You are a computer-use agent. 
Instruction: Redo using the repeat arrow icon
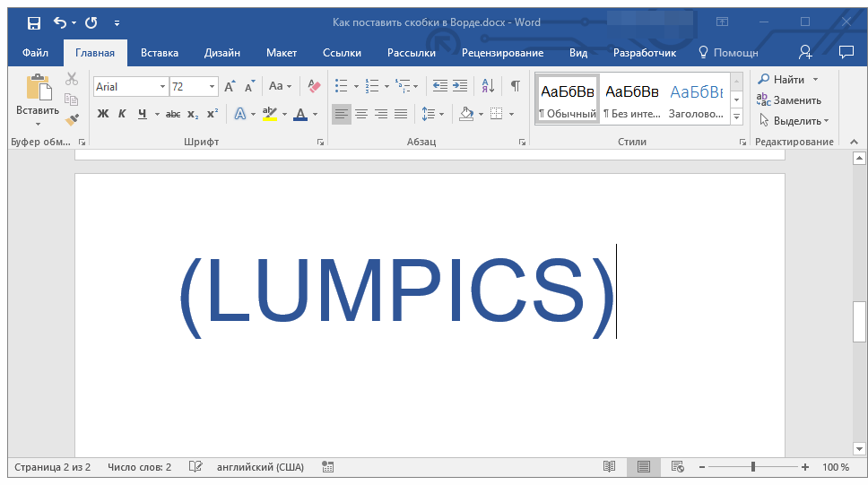[x=91, y=22]
